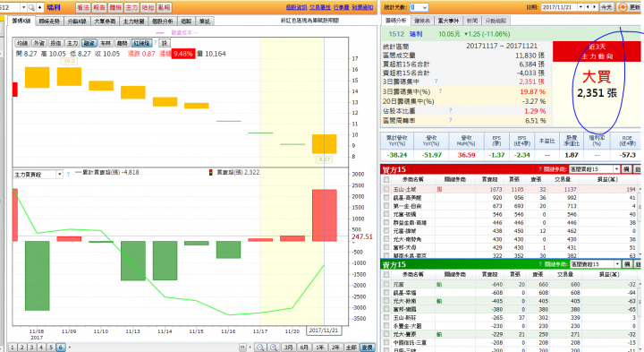Click help icon beside 3日籌碼集中
Viewport: 644px width, 352px height.
[436, 82]
